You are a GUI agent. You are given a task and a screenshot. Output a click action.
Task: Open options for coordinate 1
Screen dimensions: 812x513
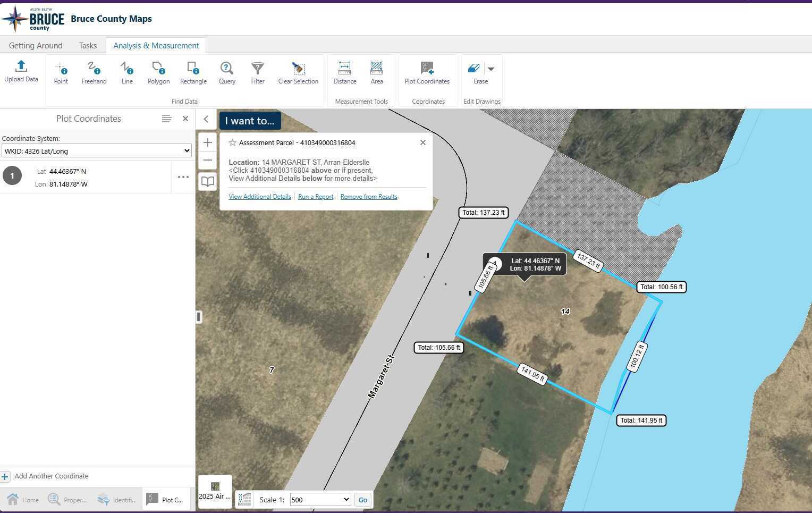(183, 177)
